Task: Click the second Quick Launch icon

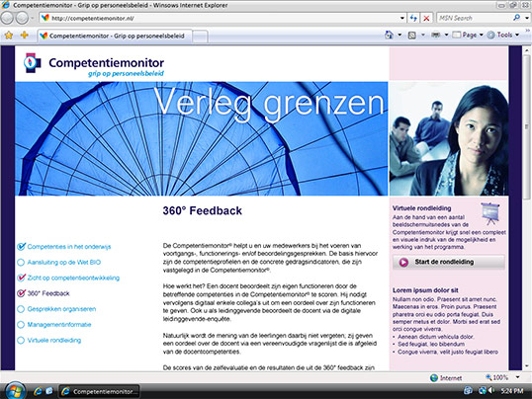Action: 49,391
